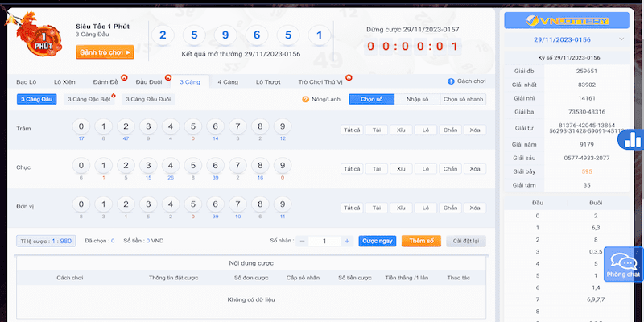
Task: Select number 3 in Chục row
Action: (147, 165)
